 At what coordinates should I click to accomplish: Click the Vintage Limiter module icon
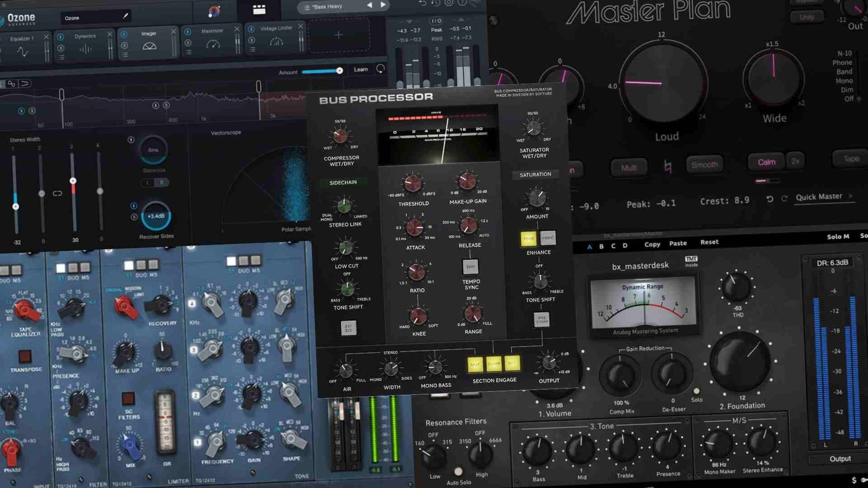coord(277,42)
